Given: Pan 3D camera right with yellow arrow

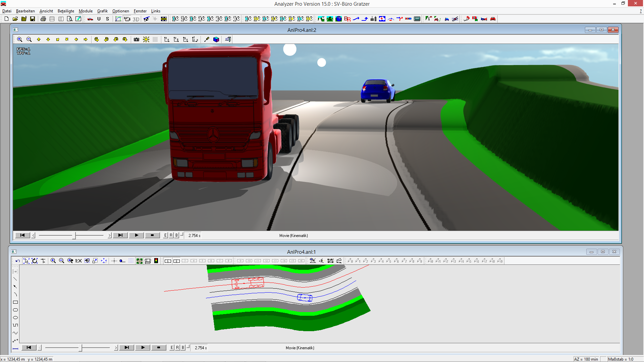Looking at the screenshot, I should (86, 39).
